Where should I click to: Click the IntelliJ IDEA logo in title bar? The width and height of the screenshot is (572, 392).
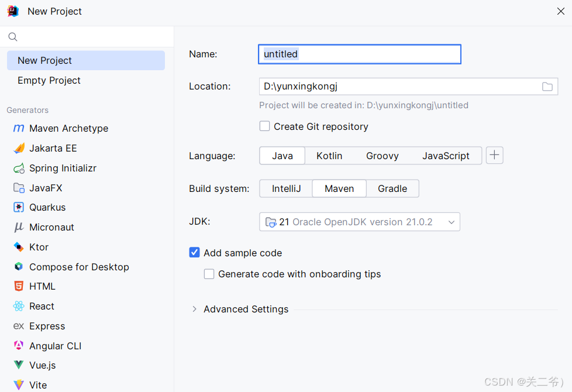(x=13, y=11)
